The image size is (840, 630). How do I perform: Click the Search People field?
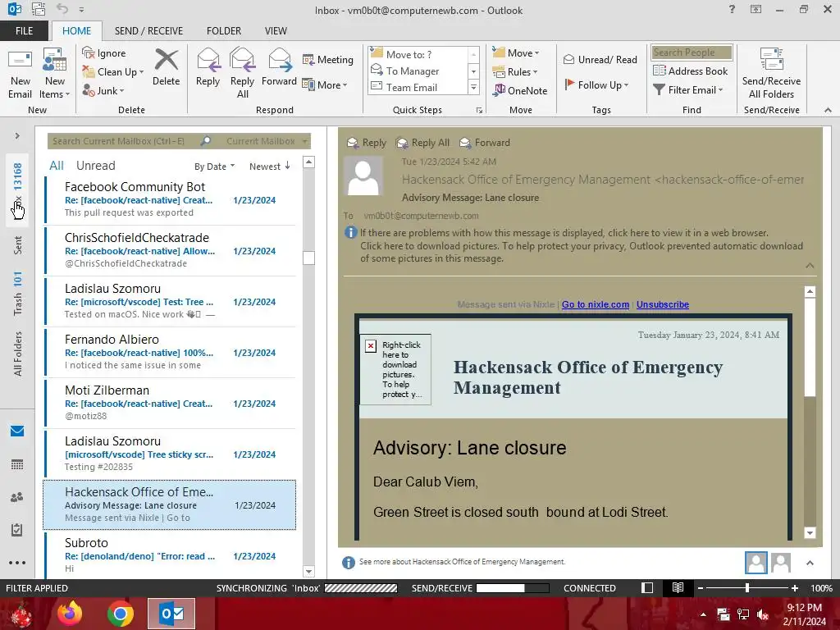(692, 52)
